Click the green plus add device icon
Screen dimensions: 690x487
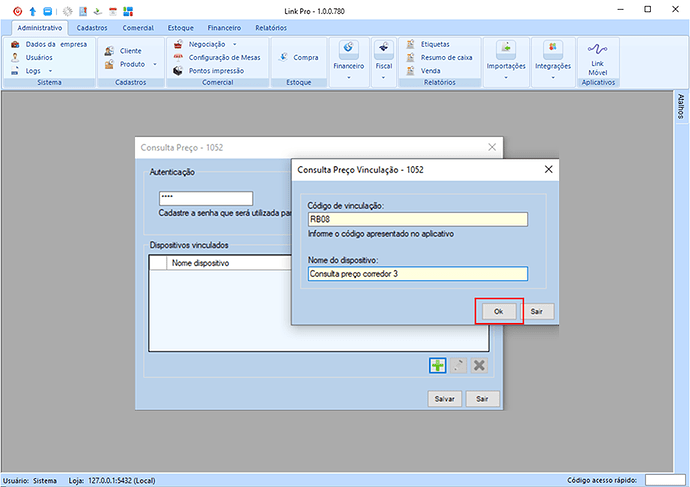click(437, 365)
